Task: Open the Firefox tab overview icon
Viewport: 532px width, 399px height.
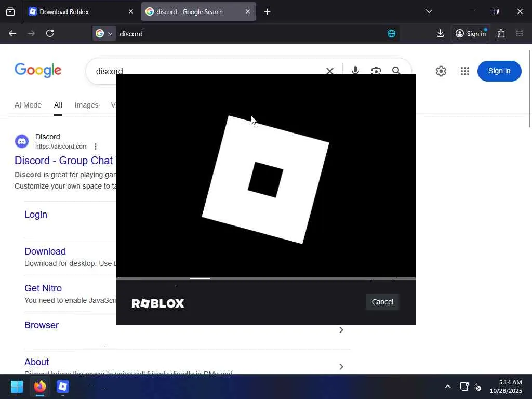Action: click(x=10, y=11)
